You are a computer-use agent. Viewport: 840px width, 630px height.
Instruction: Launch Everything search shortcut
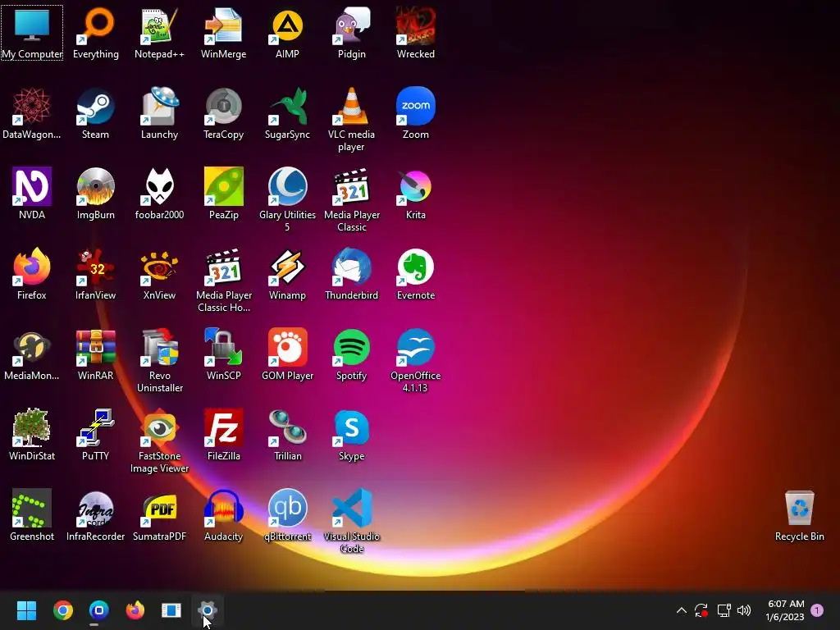tap(96, 25)
